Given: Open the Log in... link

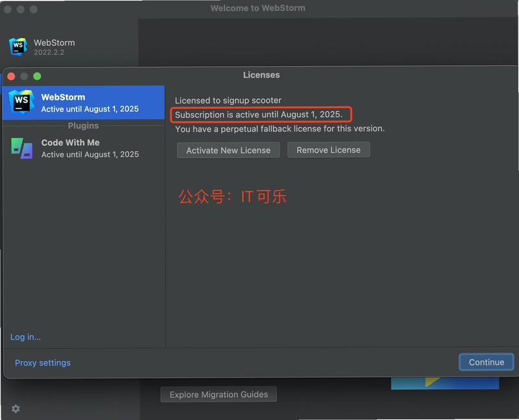Looking at the screenshot, I should tap(25, 337).
